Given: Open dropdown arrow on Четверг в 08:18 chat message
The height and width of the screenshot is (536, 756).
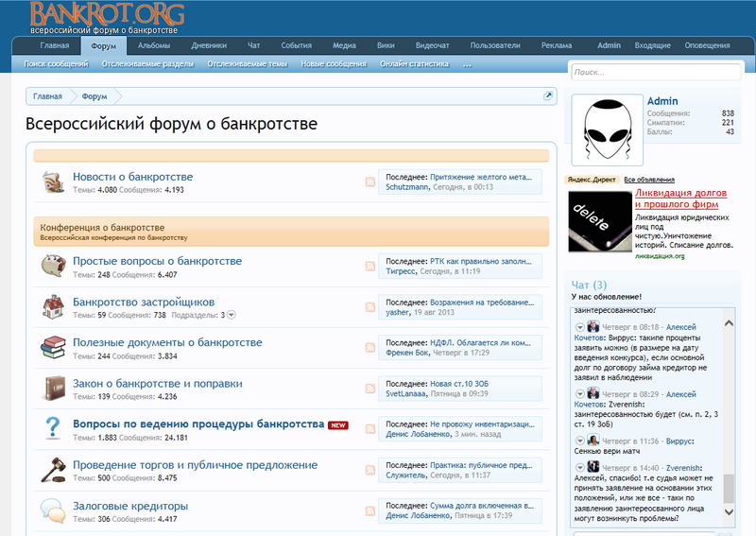Looking at the screenshot, I should tap(580, 326).
